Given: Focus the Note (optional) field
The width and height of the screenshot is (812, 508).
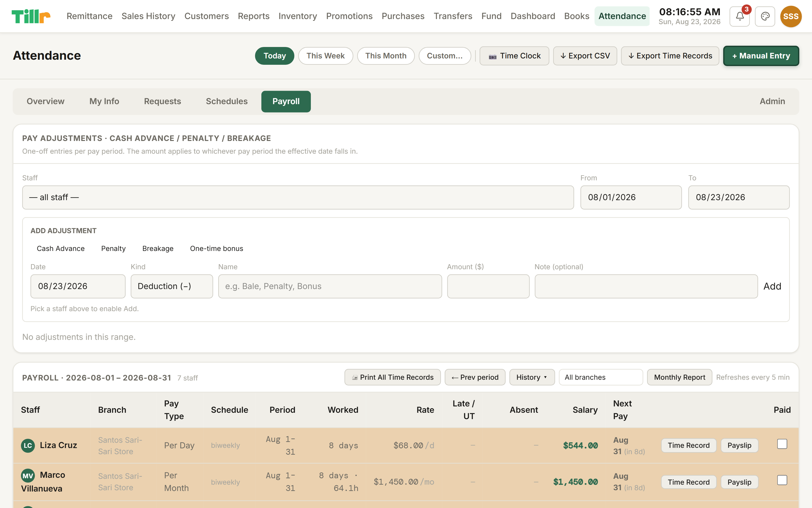Looking at the screenshot, I should pos(646,286).
